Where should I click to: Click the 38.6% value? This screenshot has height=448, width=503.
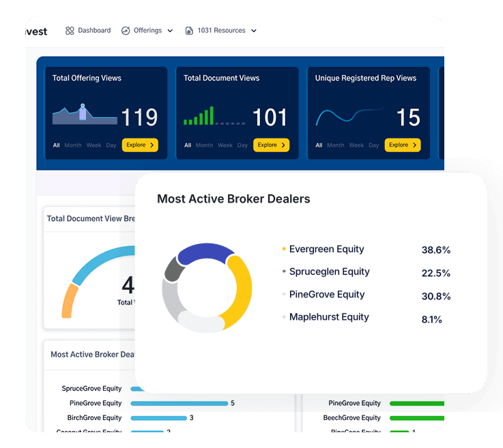click(x=436, y=250)
